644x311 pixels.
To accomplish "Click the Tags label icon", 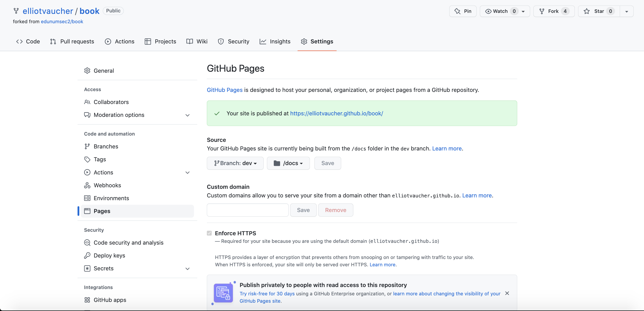I will coord(87,159).
